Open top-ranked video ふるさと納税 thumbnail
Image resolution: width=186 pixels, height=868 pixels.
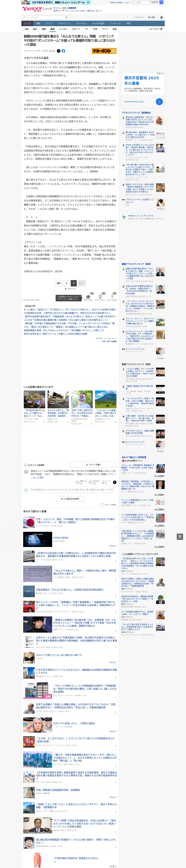pos(160,372)
